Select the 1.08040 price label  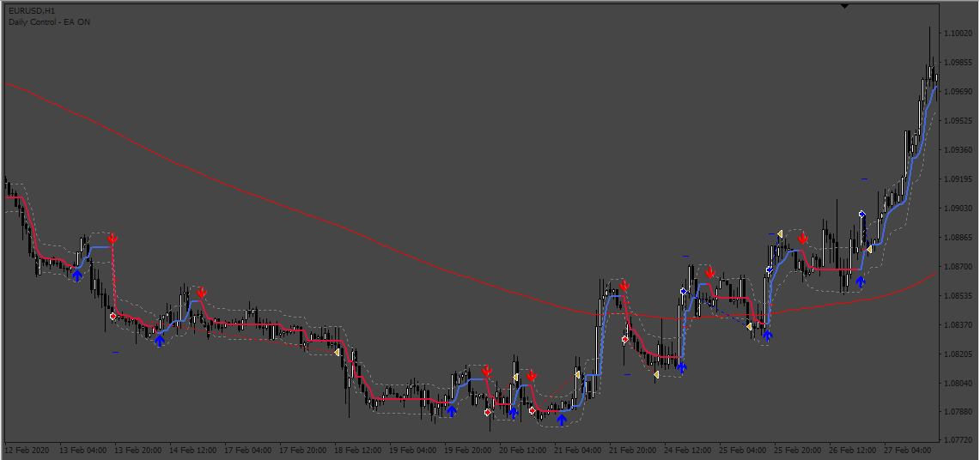coord(959,383)
